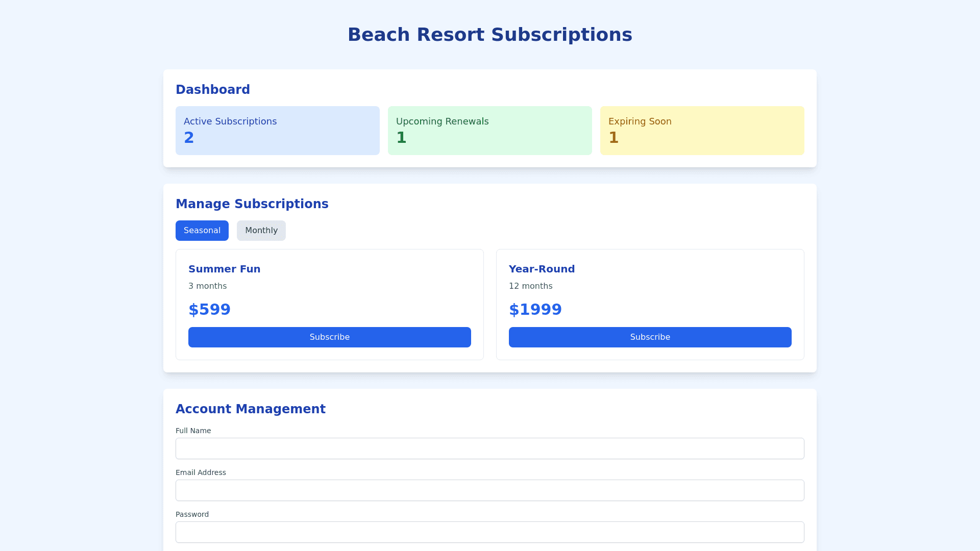
Task: Click the Full Name input field
Action: 489,448
